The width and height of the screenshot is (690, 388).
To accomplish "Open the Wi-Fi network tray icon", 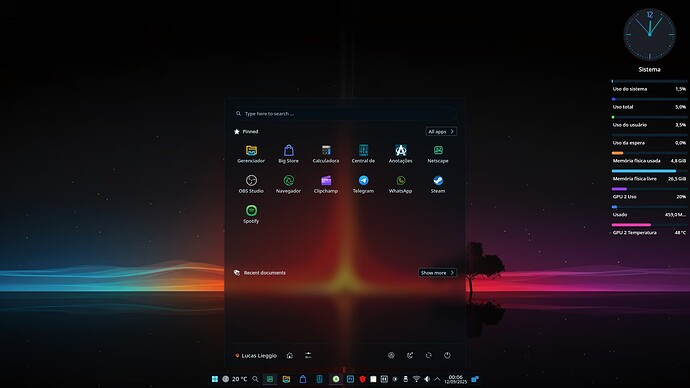I will pyautogui.click(x=416, y=379).
